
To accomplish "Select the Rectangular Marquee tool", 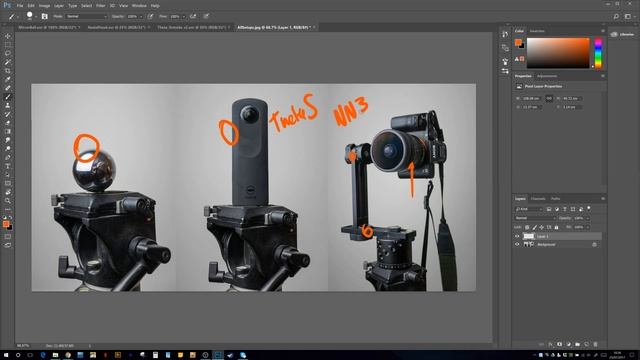I will pyautogui.click(x=8, y=45).
